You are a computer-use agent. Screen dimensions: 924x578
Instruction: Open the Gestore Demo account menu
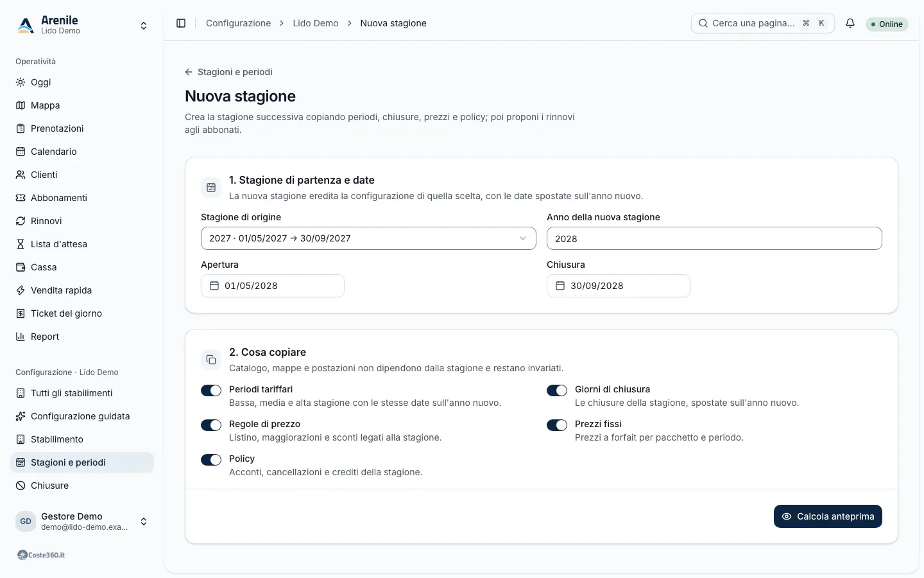[x=82, y=521]
